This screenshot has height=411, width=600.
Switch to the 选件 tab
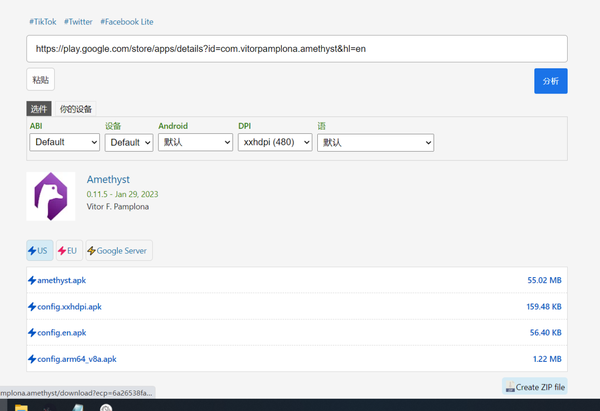[38, 109]
